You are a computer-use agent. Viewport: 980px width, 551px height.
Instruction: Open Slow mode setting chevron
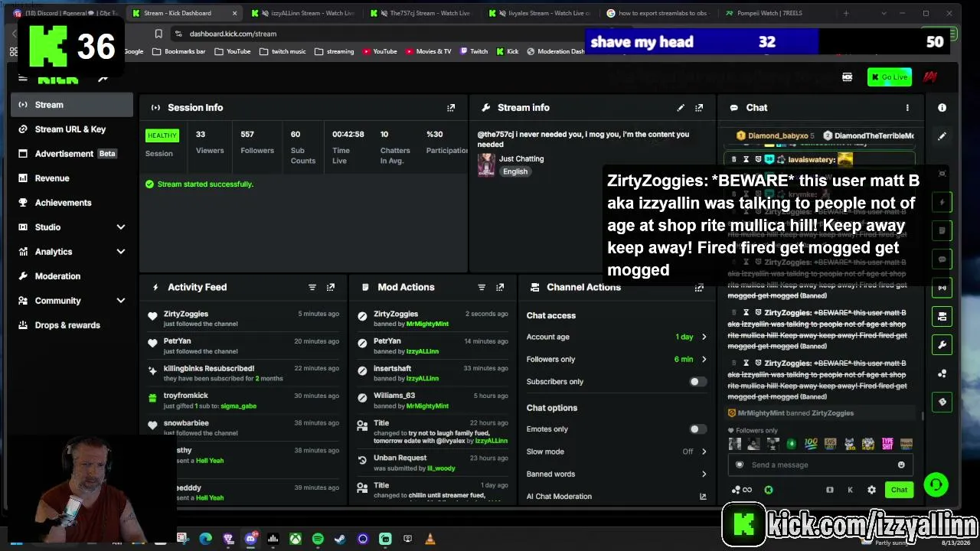704,452
